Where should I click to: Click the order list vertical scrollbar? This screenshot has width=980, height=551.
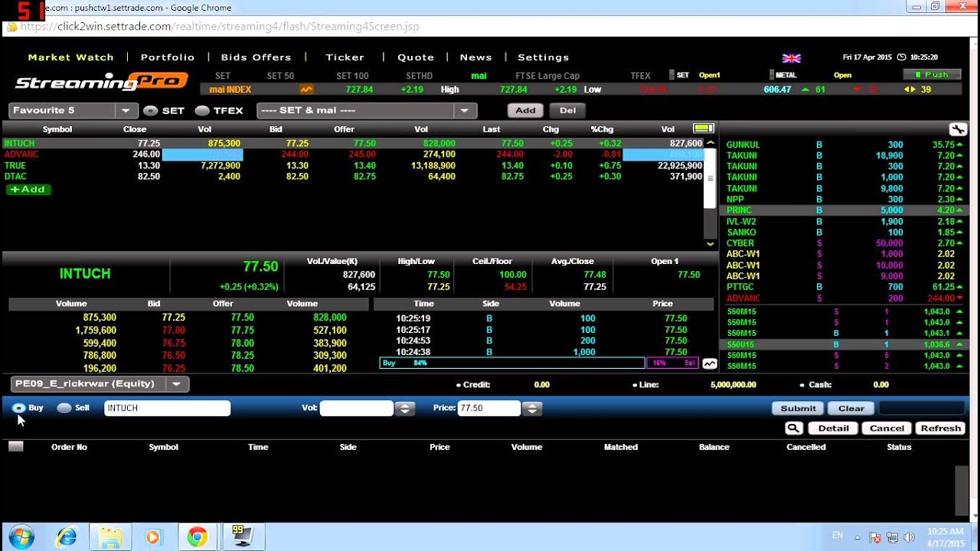pyautogui.click(x=962, y=491)
